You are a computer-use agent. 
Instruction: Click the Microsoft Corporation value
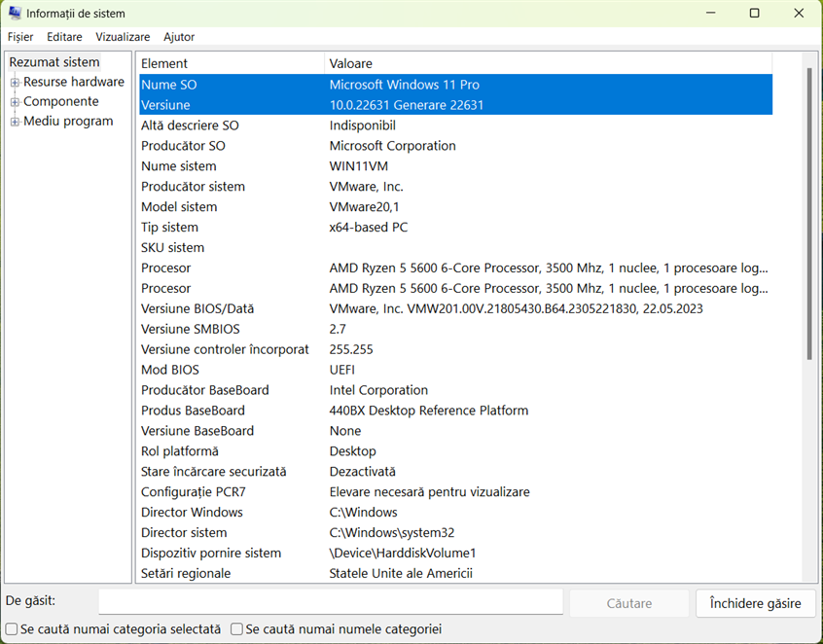pyautogui.click(x=393, y=146)
